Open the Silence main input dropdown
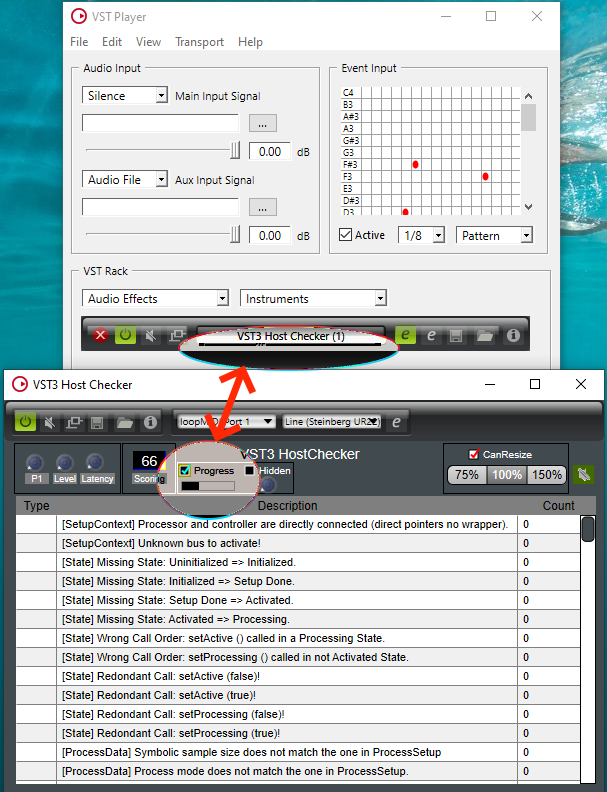This screenshot has width=607, height=792. [125, 95]
